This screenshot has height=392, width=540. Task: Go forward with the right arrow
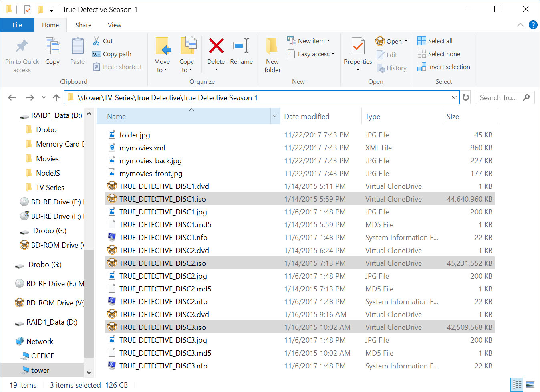tap(30, 97)
